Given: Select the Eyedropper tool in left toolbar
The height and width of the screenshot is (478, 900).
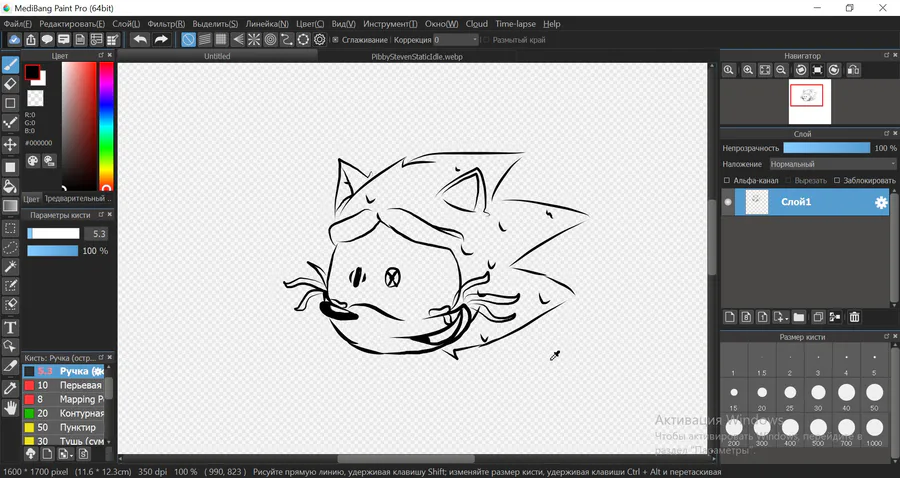Looking at the screenshot, I should [10, 388].
